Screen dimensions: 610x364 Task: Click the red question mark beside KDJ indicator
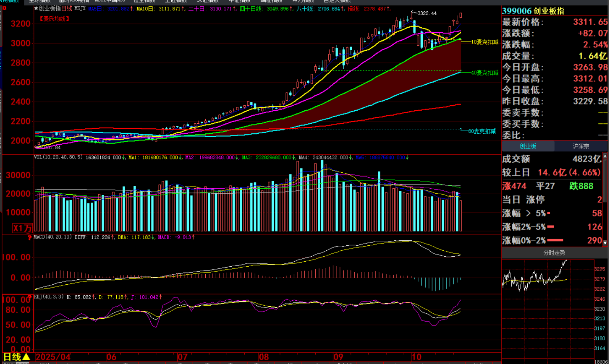coord(29,296)
